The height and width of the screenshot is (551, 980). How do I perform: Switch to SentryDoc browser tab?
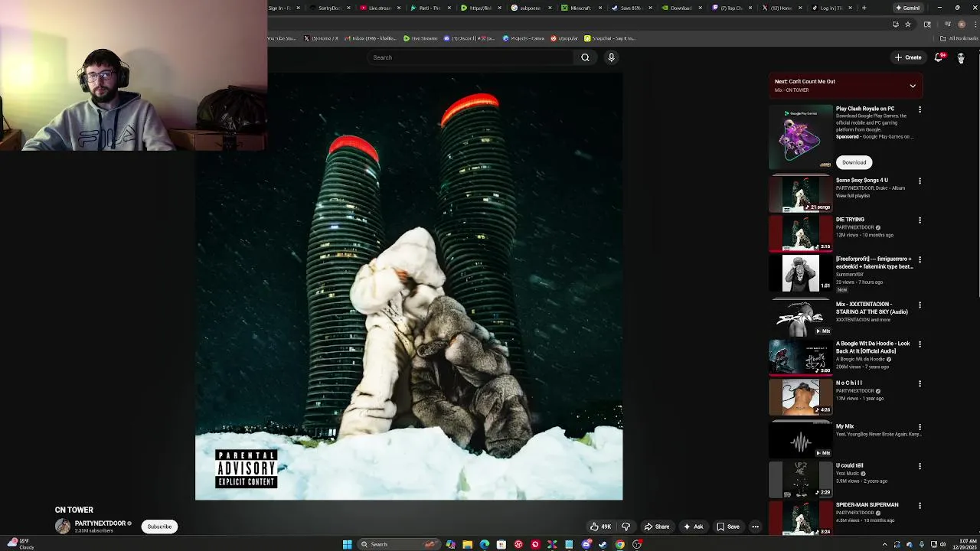(x=329, y=8)
